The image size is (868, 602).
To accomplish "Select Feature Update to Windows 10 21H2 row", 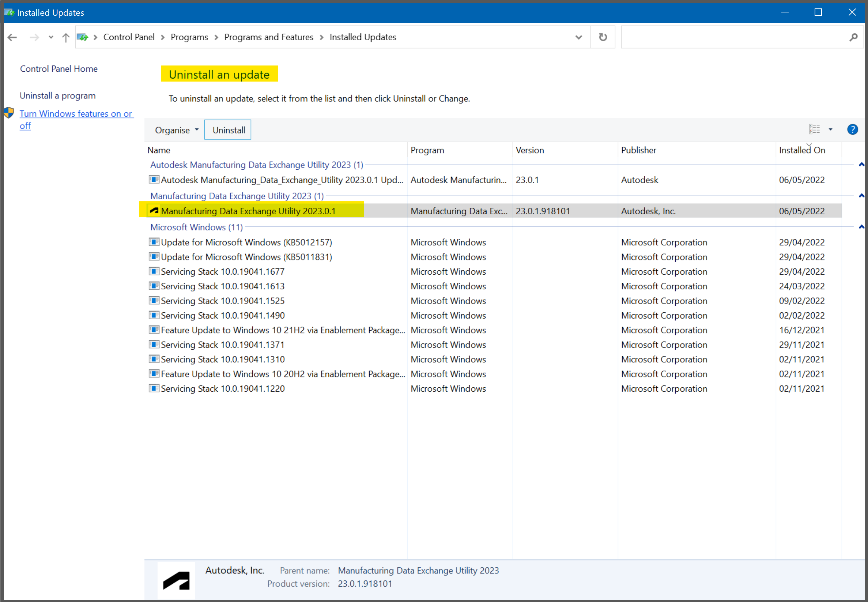I will (x=494, y=330).
